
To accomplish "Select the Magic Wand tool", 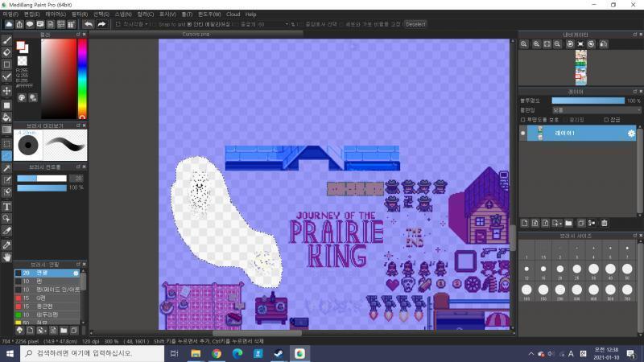I will coord(7,168).
